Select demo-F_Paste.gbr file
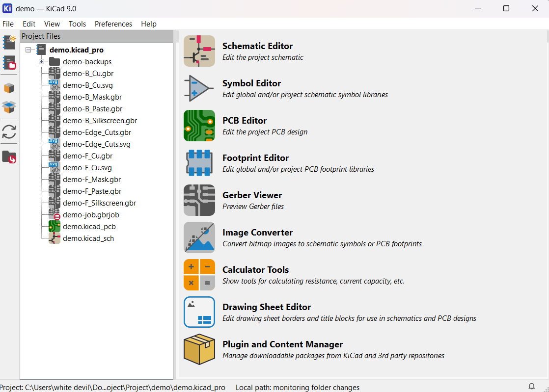Viewport: 549px width, 392px height. [92, 191]
